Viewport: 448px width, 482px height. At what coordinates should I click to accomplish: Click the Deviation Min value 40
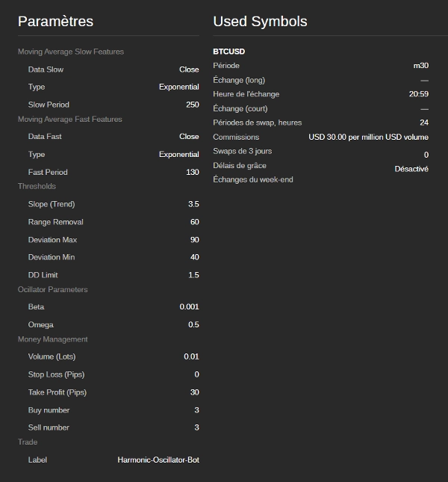click(x=195, y=257)
